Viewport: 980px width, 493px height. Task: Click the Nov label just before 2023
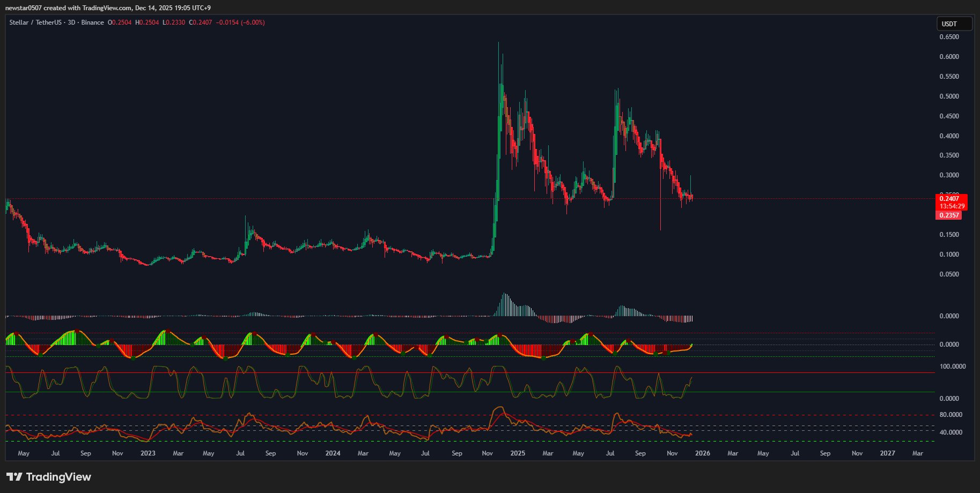pyautogui.click(x=117, y=453)
